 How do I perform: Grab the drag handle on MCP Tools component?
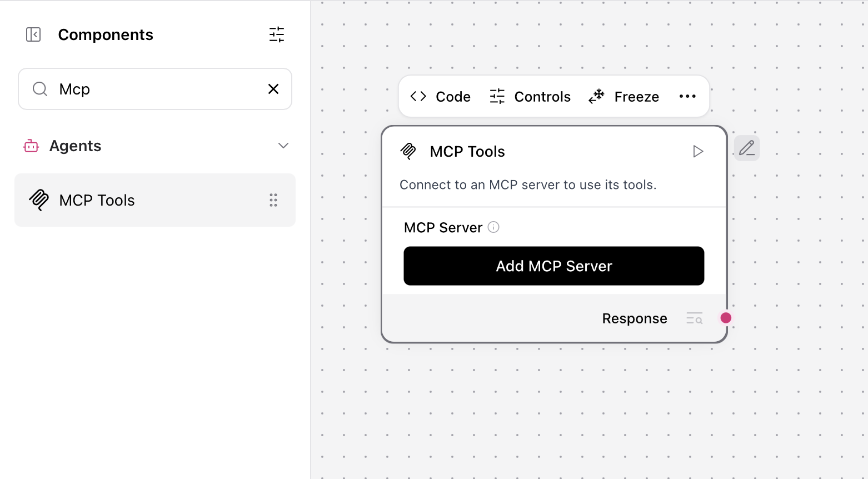click(x=273, y=200)
